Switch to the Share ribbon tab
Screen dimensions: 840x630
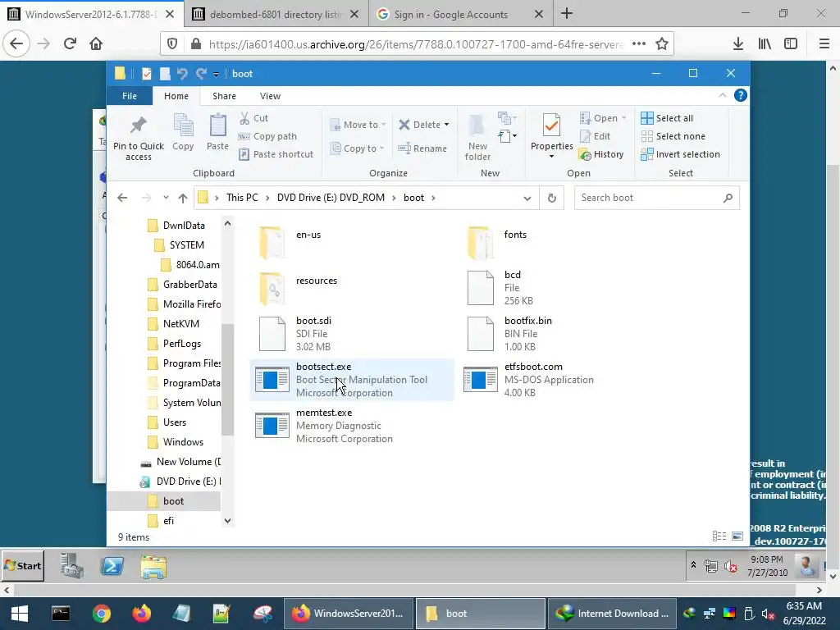[x=224, y=96]
